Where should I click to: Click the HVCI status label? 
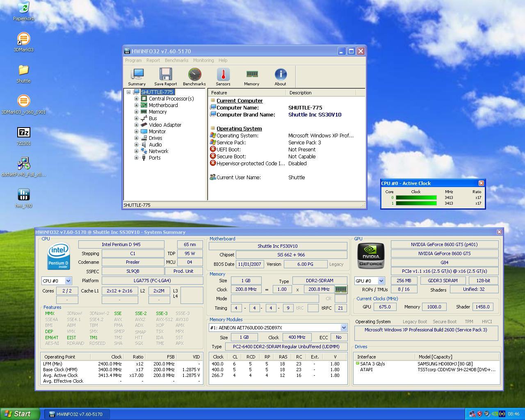coord(487,322)
